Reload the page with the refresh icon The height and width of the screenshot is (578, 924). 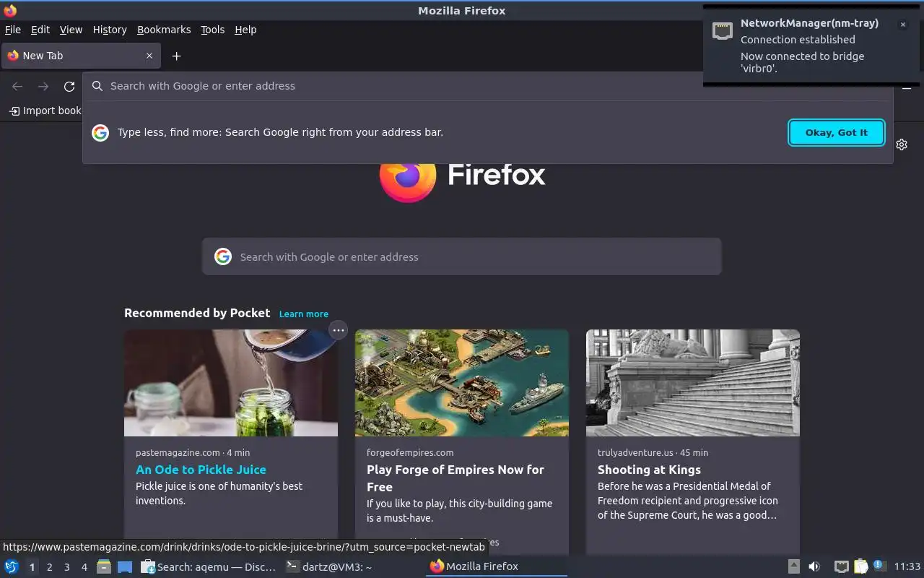click(x=69, y=87)
